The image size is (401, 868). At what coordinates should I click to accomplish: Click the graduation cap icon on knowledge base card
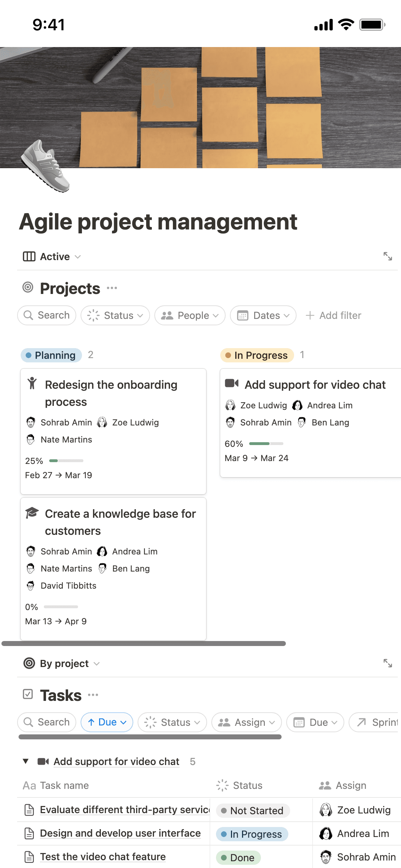(32, 513)
